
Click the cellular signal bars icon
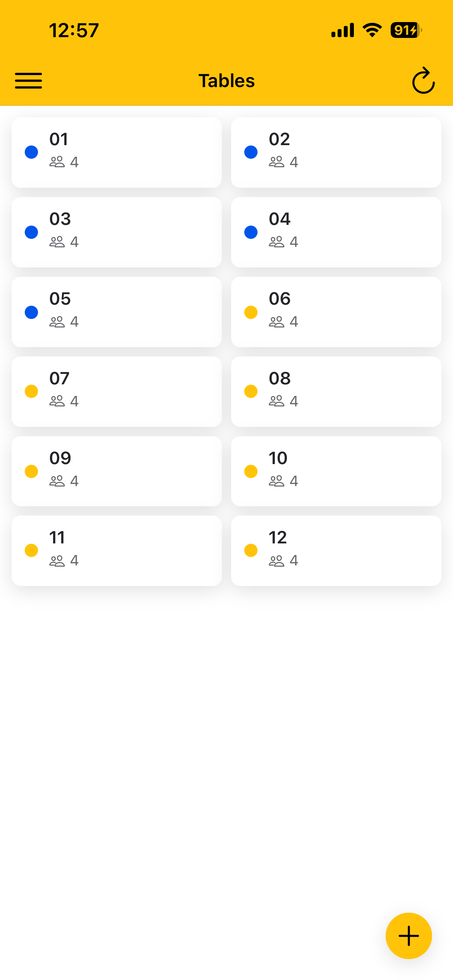[343, 30]
